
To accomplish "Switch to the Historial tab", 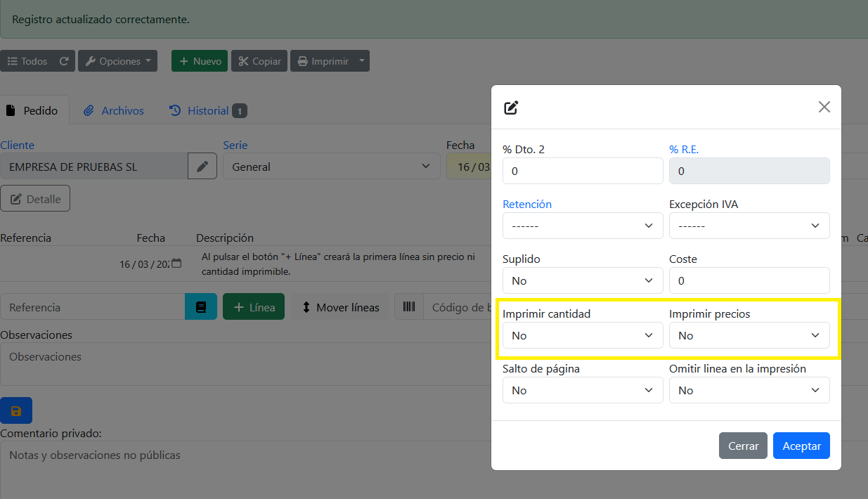I will 207,110.
